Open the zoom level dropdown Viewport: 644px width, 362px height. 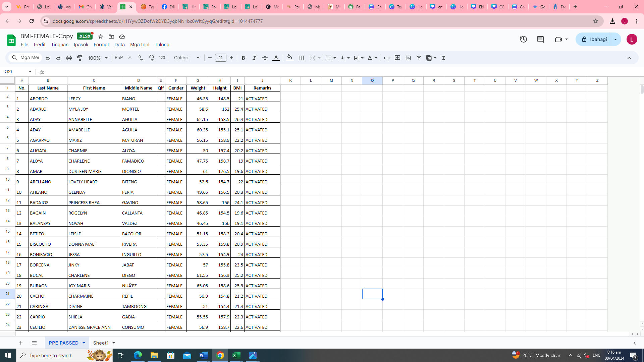click(x=97, y=58)
